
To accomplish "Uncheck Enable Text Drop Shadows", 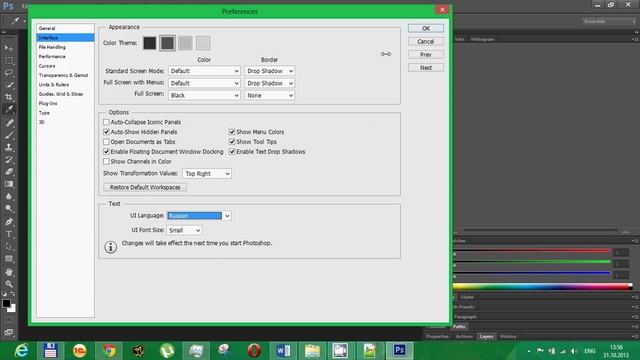I will click(232, 151).
